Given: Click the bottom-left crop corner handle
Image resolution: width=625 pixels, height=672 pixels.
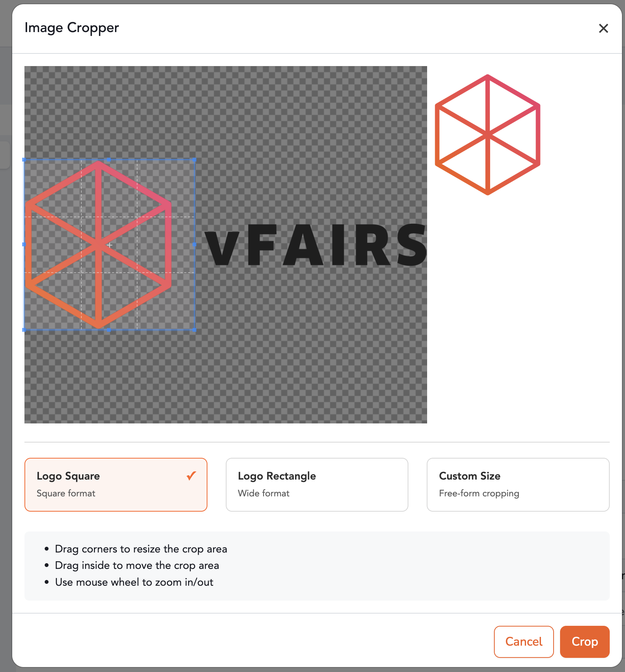Looking at the screenshot, I should (x=24, y=330).
